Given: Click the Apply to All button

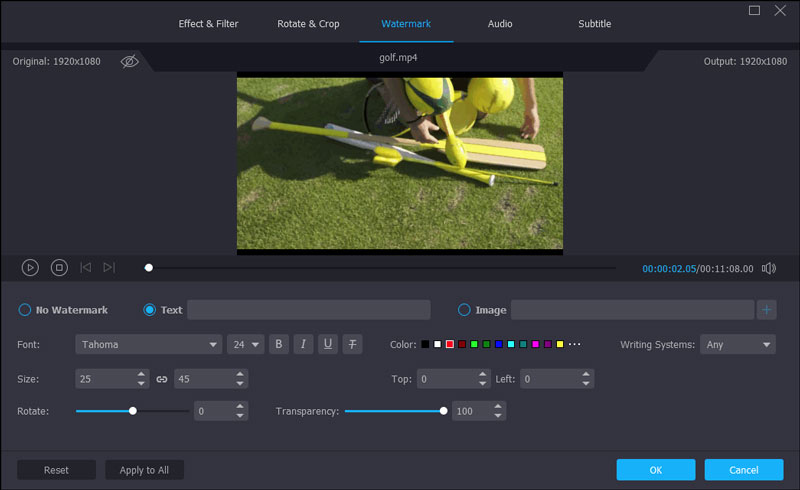Looking at the screenshot, I should (x=144, y=470).
